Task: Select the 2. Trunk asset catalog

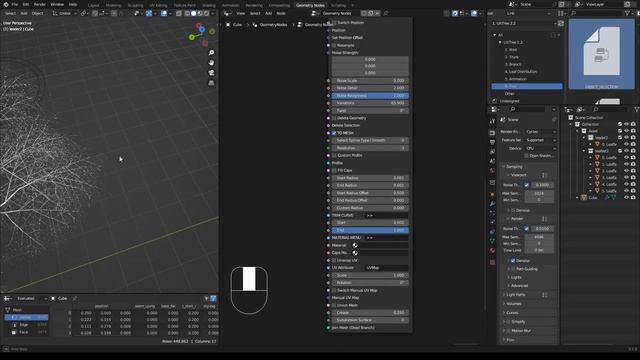Action: [512, 57]
